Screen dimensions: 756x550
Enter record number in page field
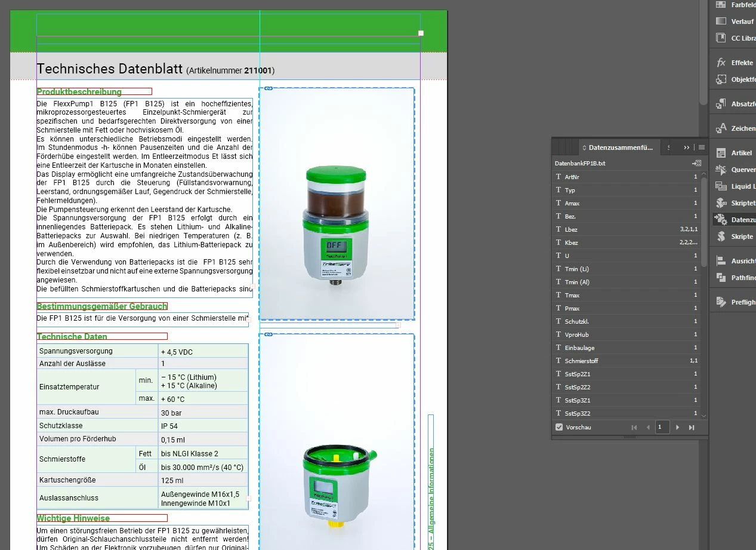pos(662,428)
